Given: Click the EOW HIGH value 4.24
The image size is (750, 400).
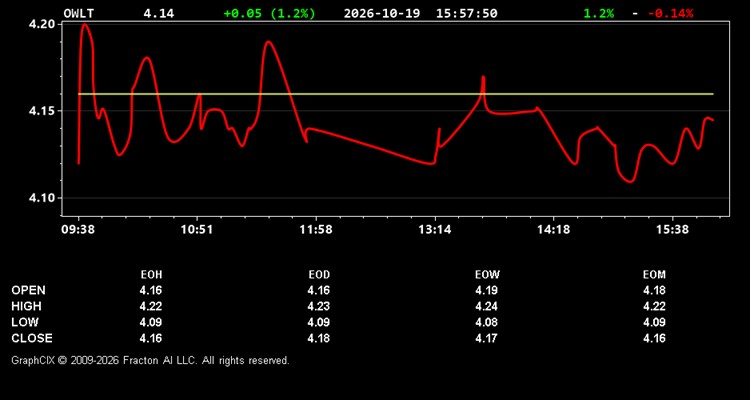Looking at the screenshot, I should [x=486, y=306].
